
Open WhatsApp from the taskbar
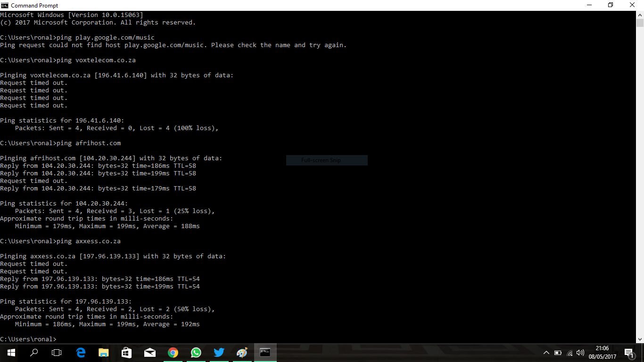(x=196, y=353)
